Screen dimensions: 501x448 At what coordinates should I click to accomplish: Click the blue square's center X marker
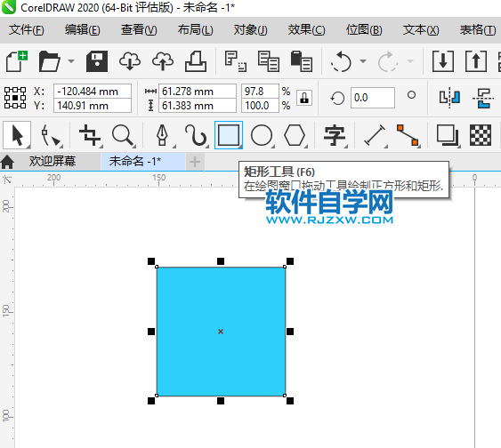click(221, 332)
